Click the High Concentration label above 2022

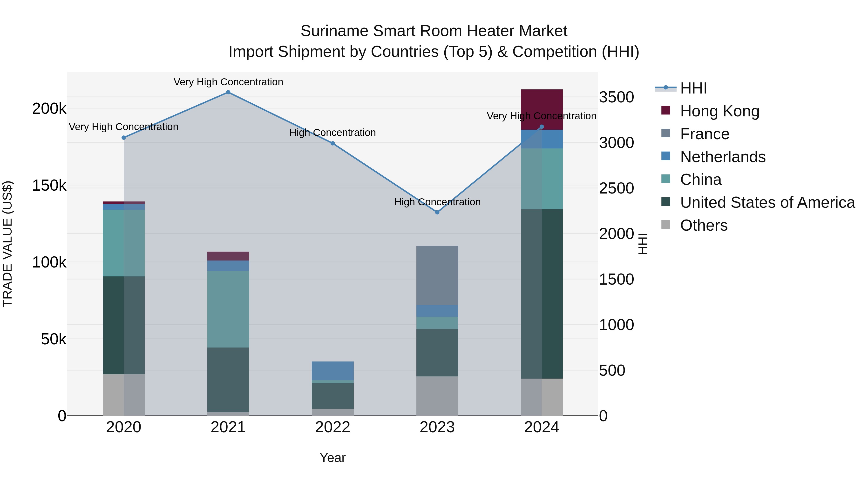click(x=332, y=133)
